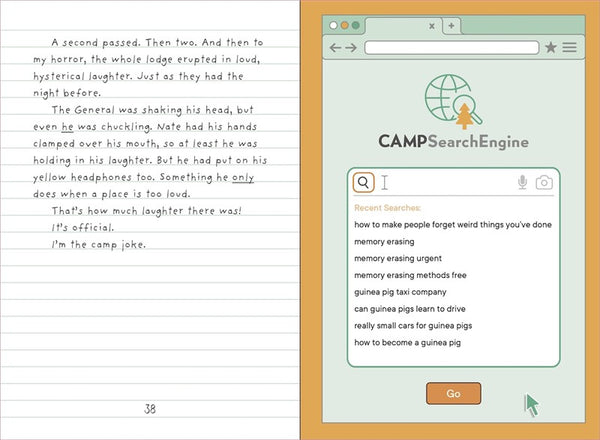Select 'can guinea pigs learn to drive'
The width and height of the screenshot is (600, 440).
pos(410,309)
